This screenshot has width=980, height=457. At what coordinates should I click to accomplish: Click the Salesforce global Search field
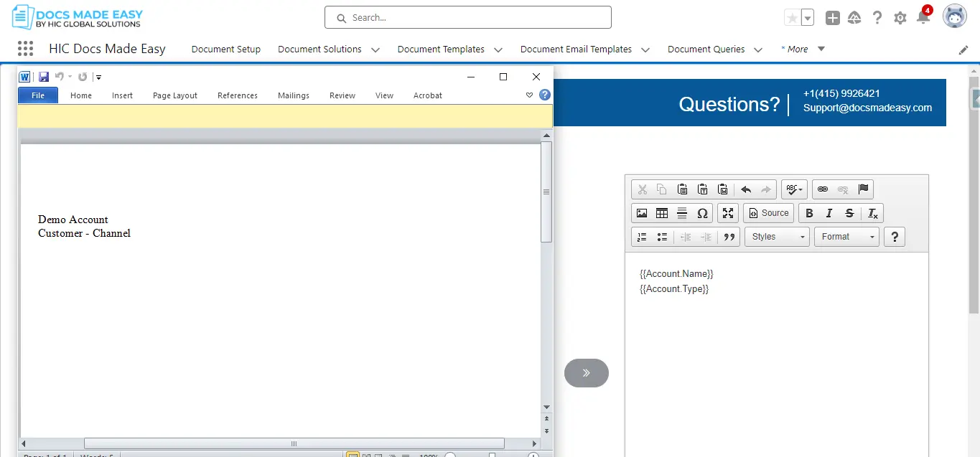468,17
